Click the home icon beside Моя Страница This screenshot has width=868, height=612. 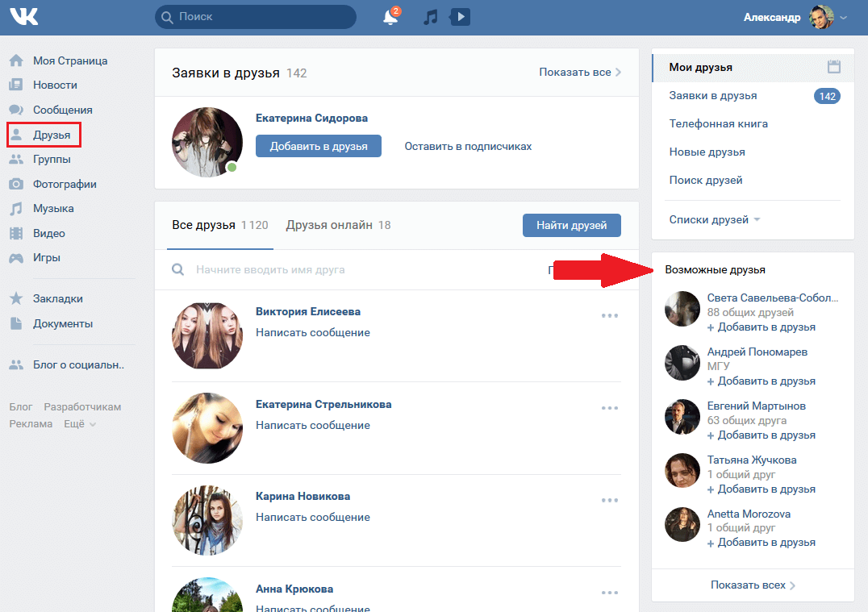tap(17, 60)
